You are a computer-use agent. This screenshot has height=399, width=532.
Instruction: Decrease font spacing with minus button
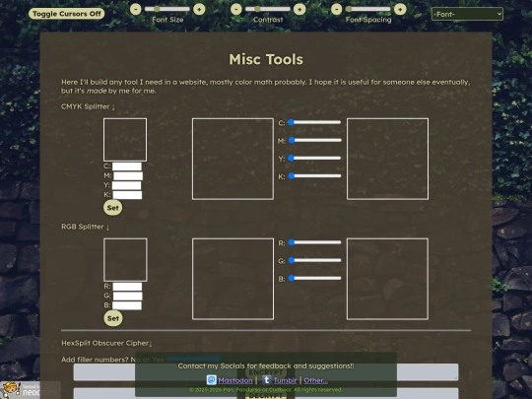click(337, 9)
